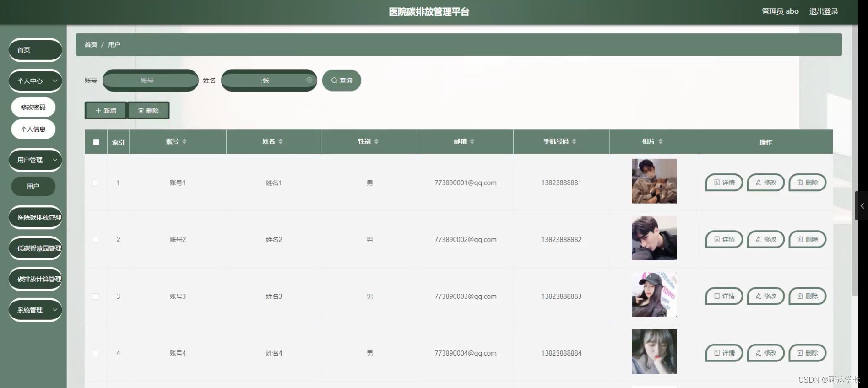Open 低碳智慧园管理 in the sidebar
This screenshot has height=388, width=868.
[x=35, y=248]
